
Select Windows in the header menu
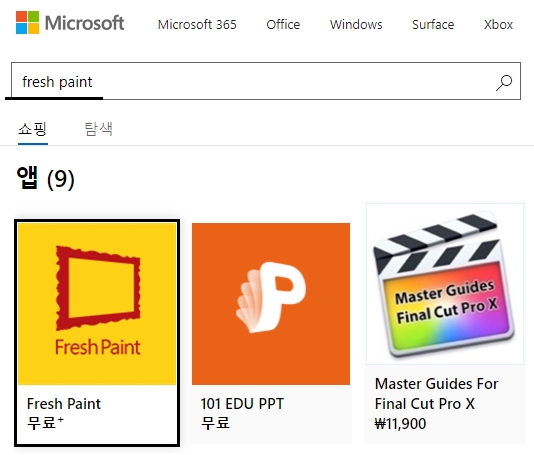(356, 25)
